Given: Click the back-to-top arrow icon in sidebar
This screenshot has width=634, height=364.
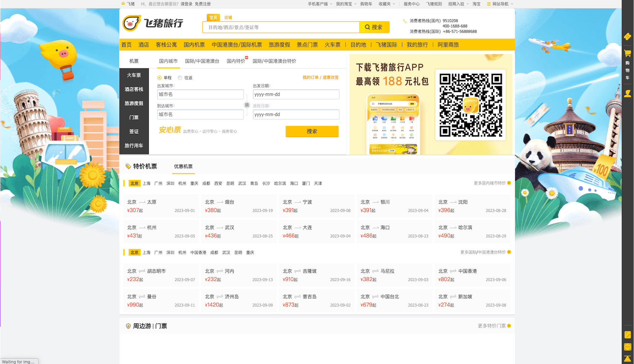Looking at the screenshot, I should coord(628,359).
